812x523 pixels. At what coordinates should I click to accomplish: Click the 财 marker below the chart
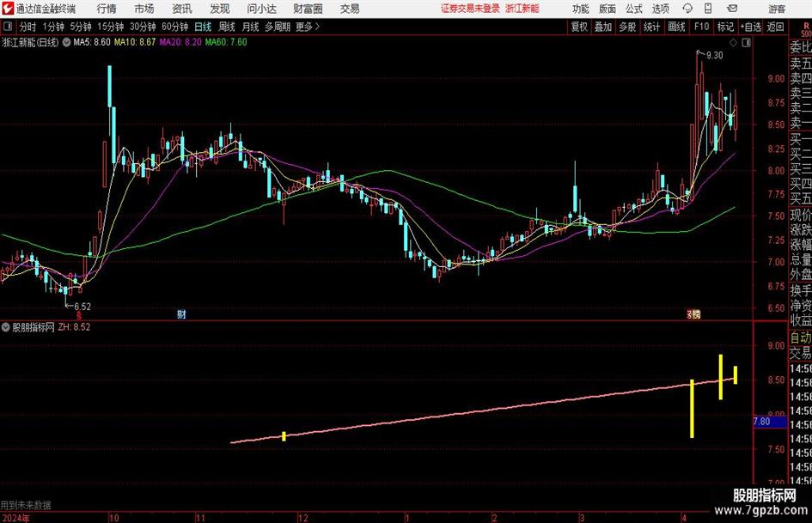(181, 314)
